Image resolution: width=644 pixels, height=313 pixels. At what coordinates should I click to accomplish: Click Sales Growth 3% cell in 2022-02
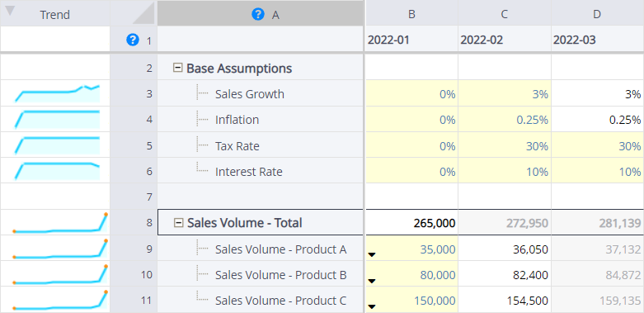point(505,94)
